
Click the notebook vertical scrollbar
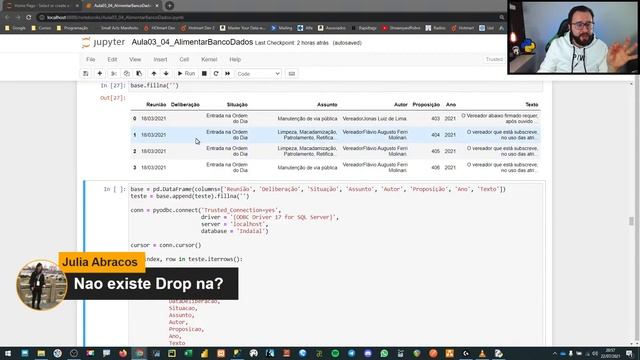tap(631, 220)
